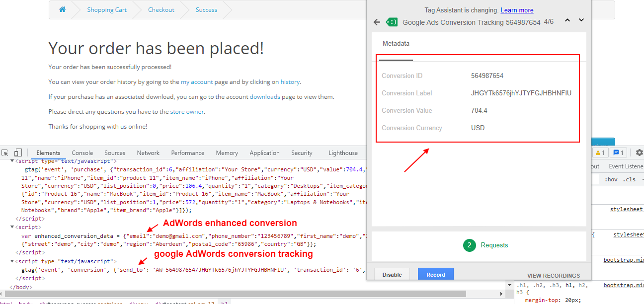Click the Conversion ID value 564987654
The image size is (644, 304).
[487, 76]
